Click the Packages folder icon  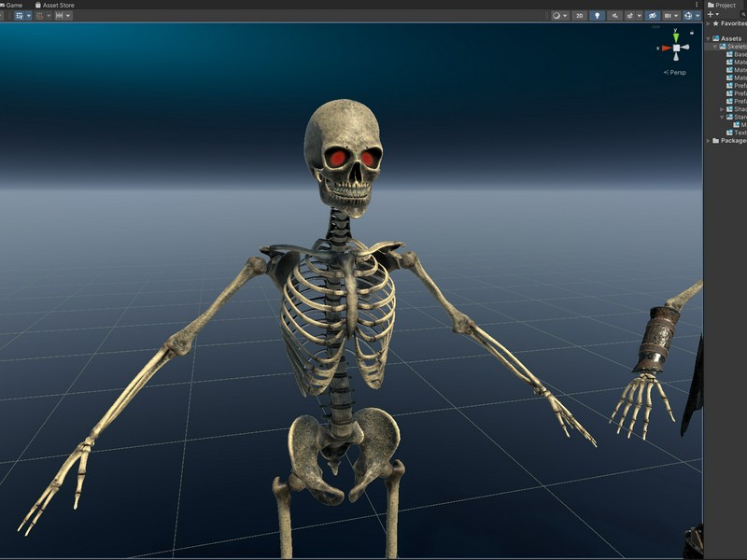(715, 141)
